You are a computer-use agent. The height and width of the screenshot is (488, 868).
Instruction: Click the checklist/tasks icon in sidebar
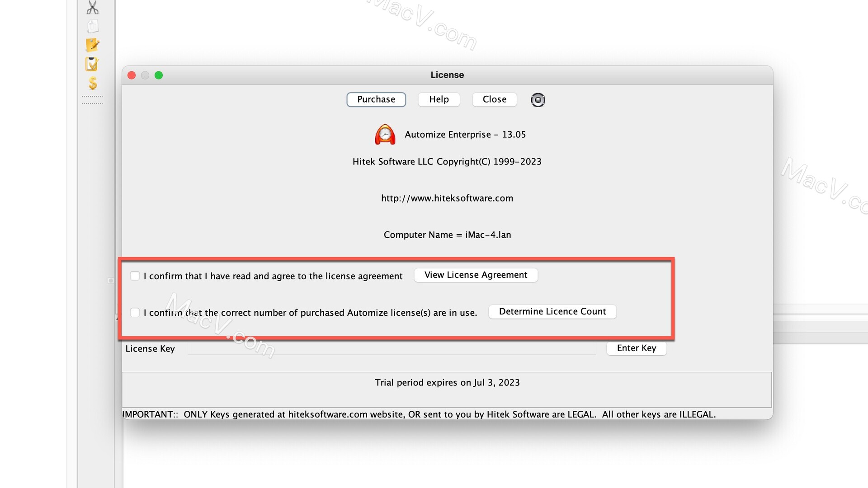[92, 64]
